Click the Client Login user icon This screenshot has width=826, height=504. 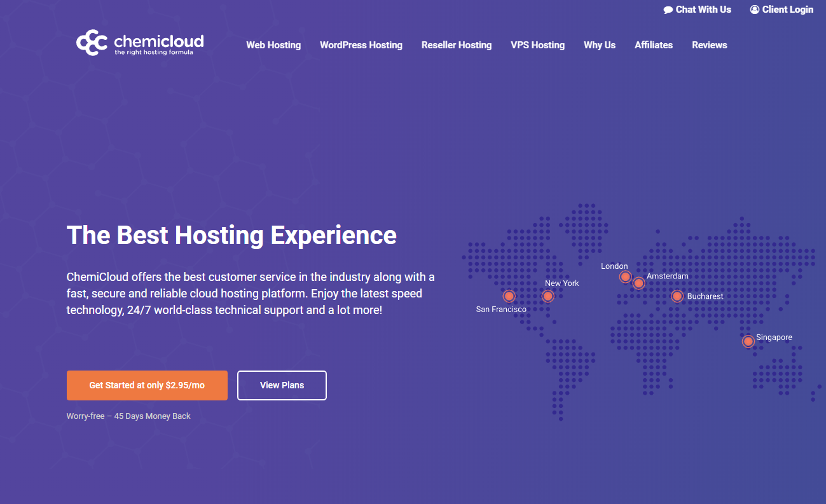(754, 10)
